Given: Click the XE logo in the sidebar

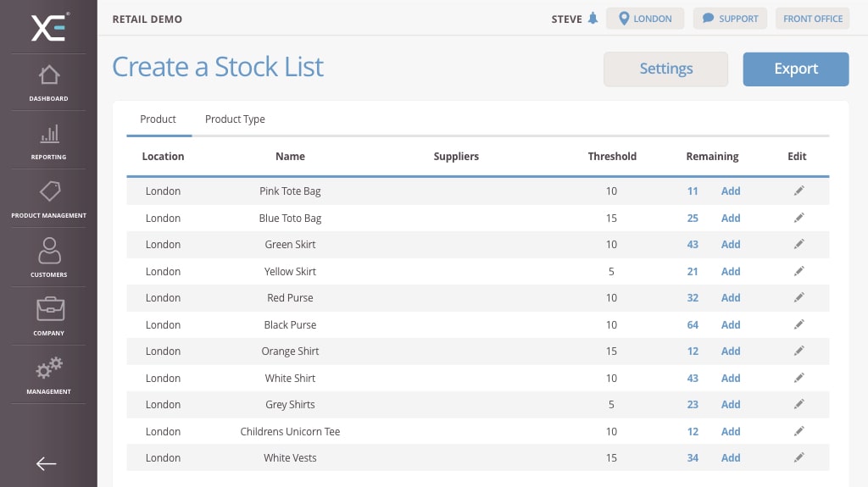Looking at the screenshot, I should click(x=49, y=27).
